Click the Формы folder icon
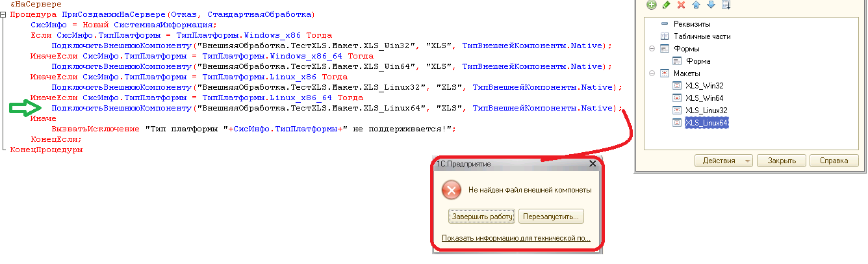The image size is (868, 264). pos(665,49)
